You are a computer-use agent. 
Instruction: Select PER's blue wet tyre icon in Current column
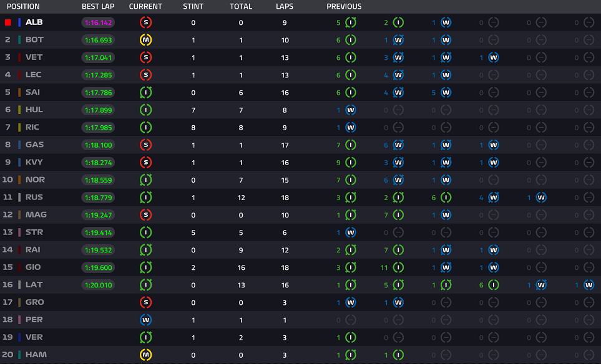pyautogui.click(x=145, y=320)
